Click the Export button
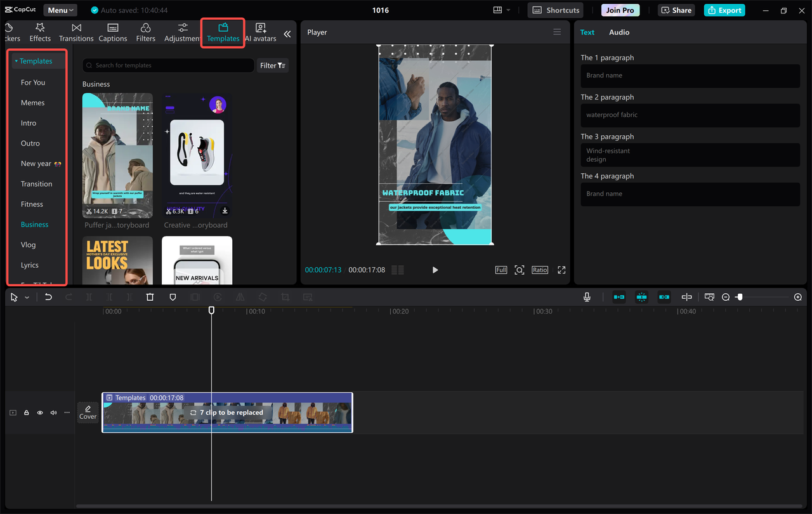Screen dimensions: 812x514 click(724, 10)
